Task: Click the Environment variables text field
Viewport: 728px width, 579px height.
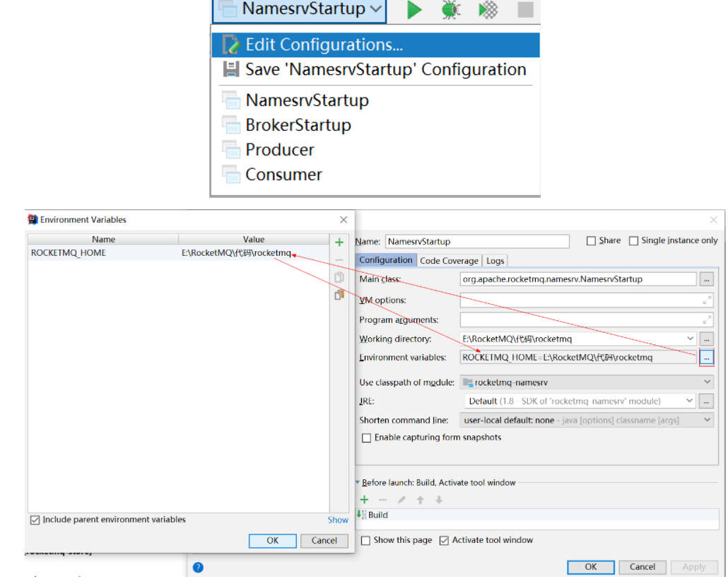Action: 578,358
